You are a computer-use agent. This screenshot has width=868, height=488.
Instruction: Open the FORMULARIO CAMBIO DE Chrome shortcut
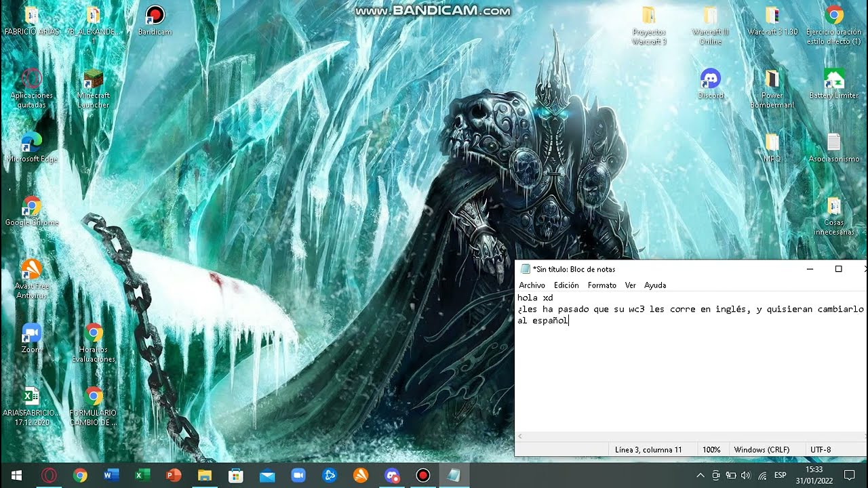tap(94, 406)
